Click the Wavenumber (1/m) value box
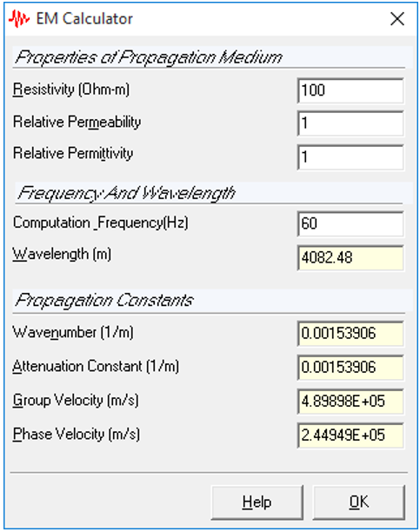Image resolution: width=420 pixels, height=532 pixels. tap(350, 334)
